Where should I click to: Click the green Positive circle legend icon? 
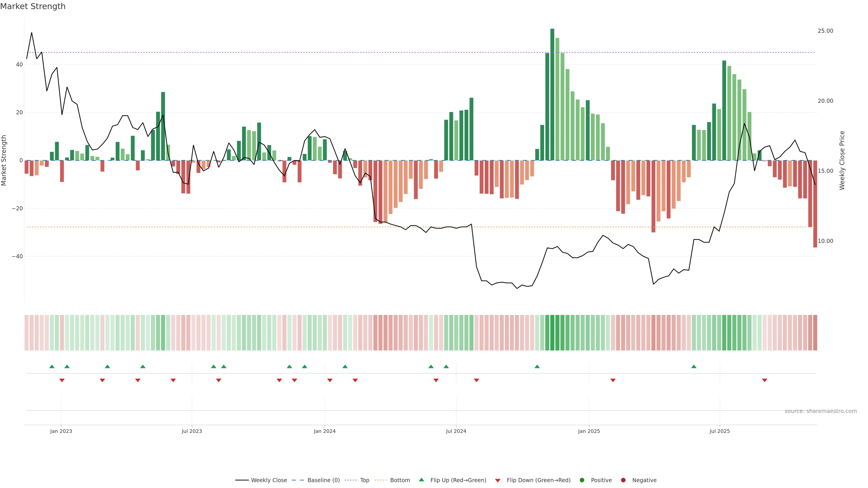[582, 480]
